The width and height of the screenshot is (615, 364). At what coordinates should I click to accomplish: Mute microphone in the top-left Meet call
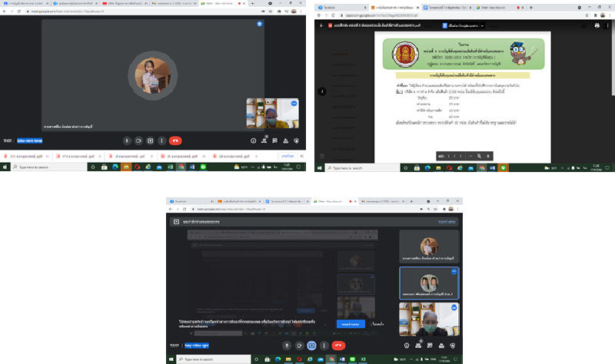[127, 141]
